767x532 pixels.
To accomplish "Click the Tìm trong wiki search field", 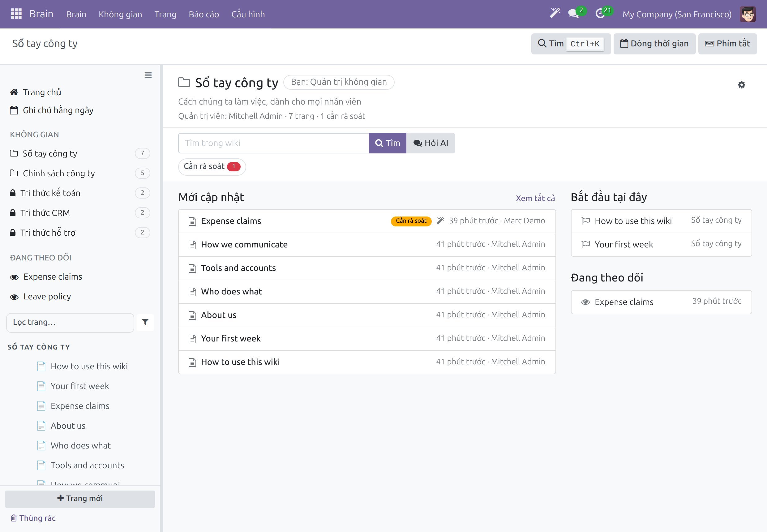I will tap(273, 143).
